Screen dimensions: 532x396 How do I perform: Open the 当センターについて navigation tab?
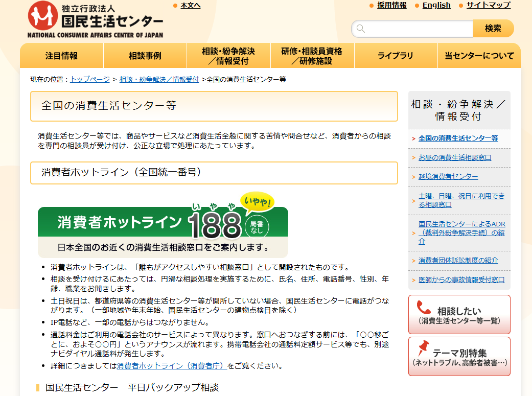pos(479,56)
